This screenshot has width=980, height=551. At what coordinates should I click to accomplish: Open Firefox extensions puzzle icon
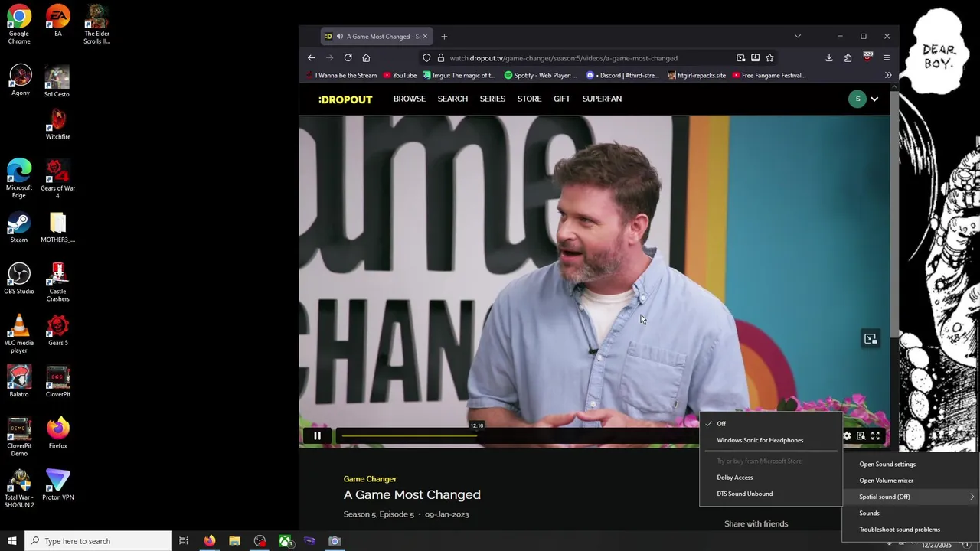click(848, 58)
